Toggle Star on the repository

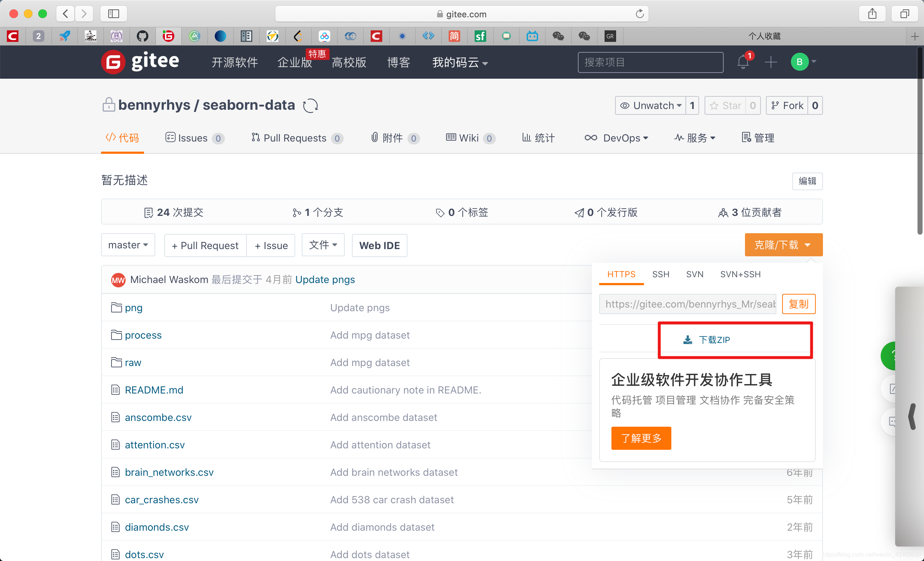725,106
